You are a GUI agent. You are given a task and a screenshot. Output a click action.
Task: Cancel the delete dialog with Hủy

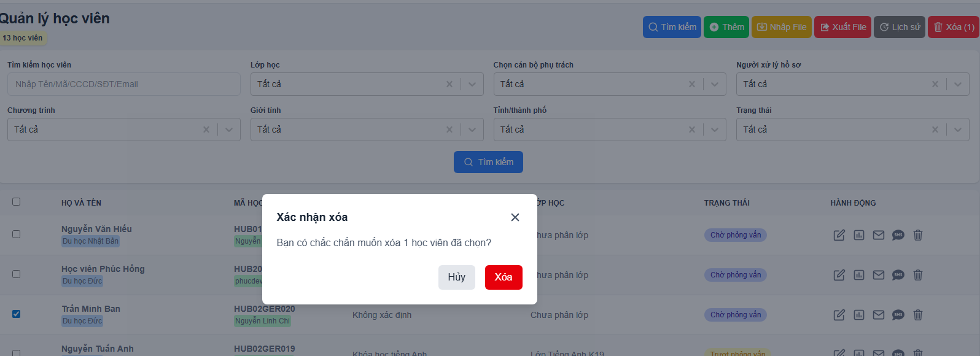(x=457, y=277)
